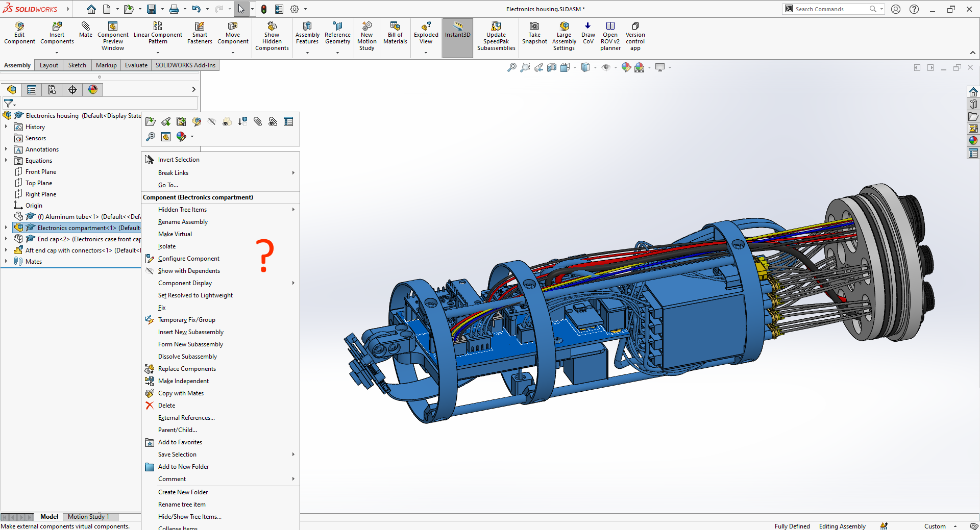Click Copy with Mates menu entry

[x=220, y=393]
